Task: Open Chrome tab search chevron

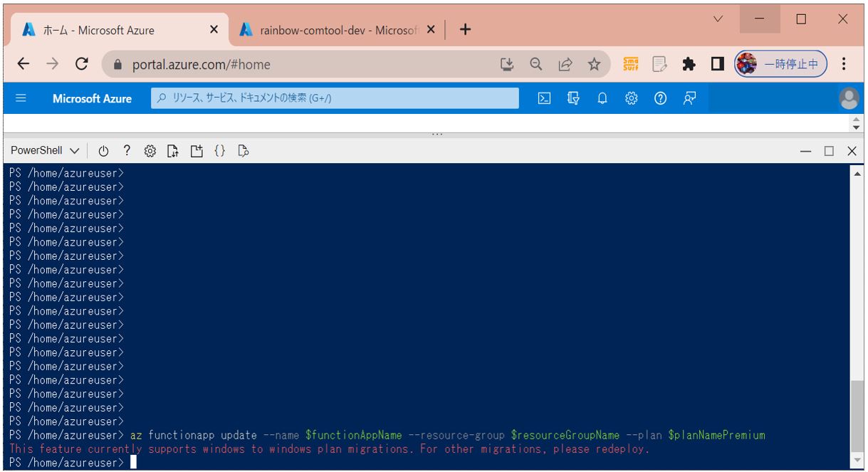Action: point(718,19)
